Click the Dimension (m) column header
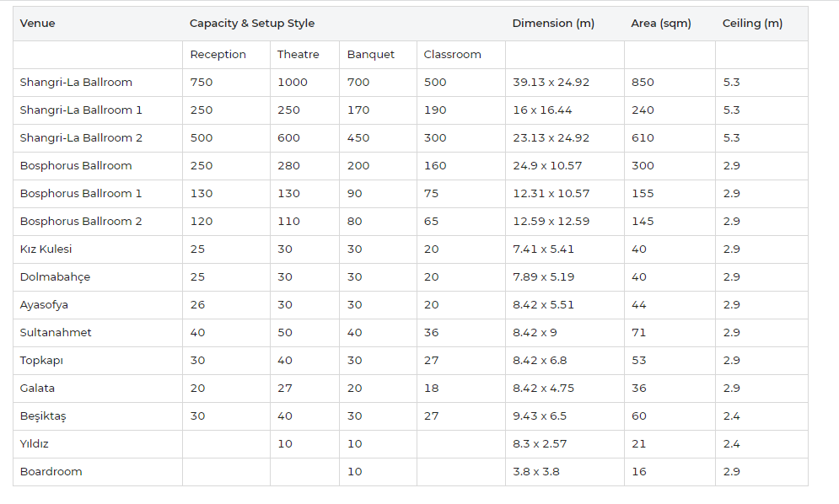This screenshot has height=504, width=839. pos(553,24)
